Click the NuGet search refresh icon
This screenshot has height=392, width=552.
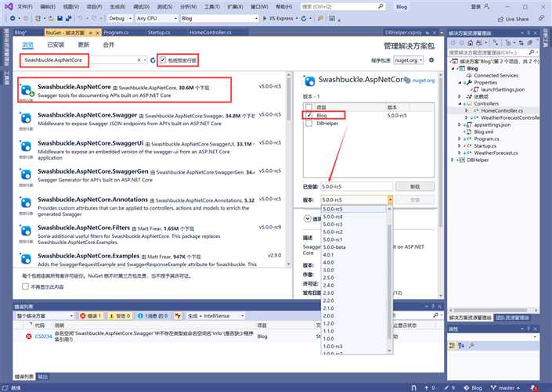pos(153,60)
